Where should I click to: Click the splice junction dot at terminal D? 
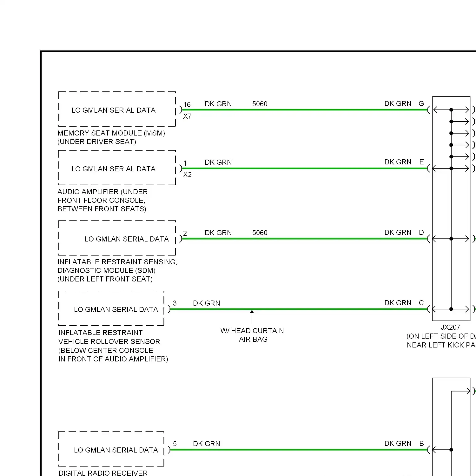(x=451, y=239)
